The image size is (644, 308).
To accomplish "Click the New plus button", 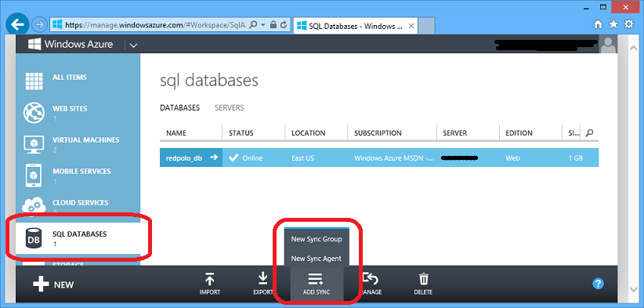I will (x=53, y=284).
